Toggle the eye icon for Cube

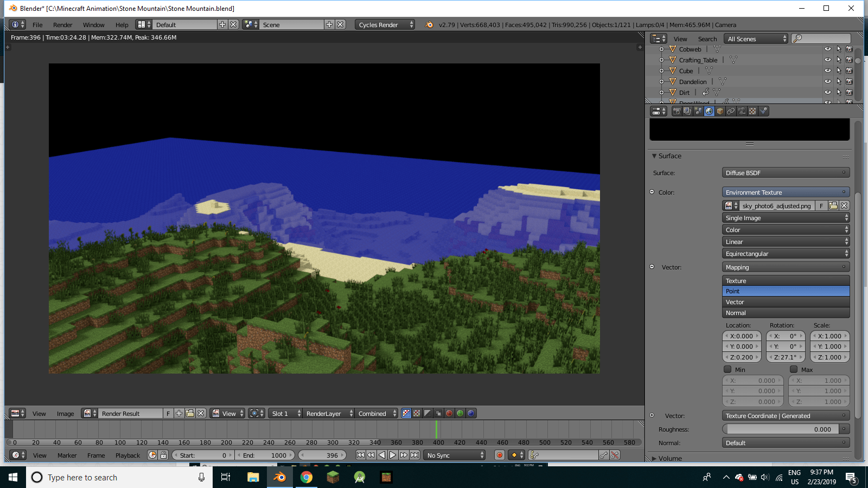(828, 70)
